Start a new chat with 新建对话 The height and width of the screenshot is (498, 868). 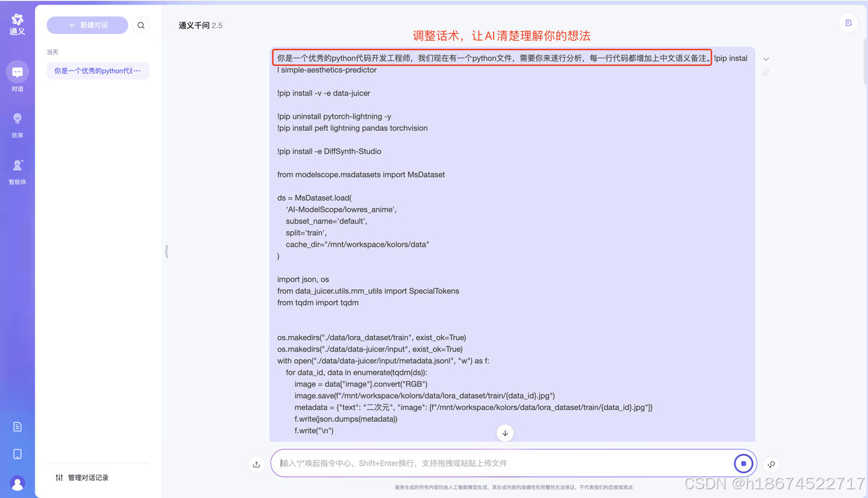tap(87, 25)
